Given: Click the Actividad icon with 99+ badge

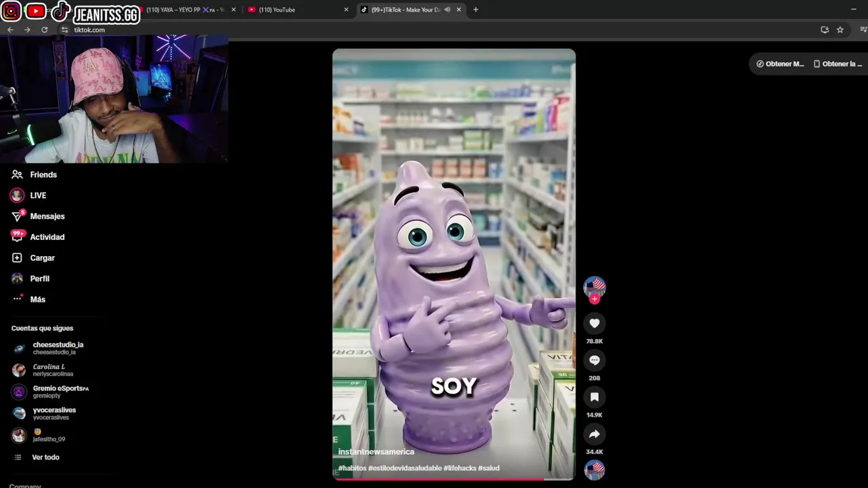Looking at the screenshot, I should 18,237.
